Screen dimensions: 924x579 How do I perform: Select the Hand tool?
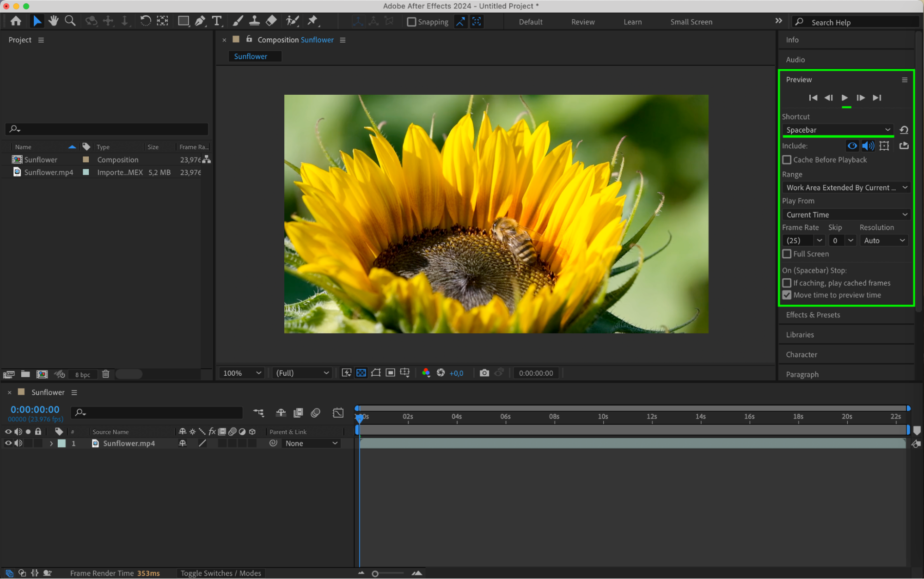54,21
